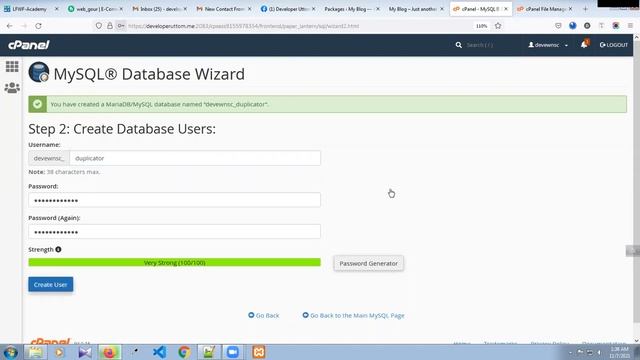Switch to Inbox (25) Gmail tab
The image size is (640, 360).
tap(159, 9)
